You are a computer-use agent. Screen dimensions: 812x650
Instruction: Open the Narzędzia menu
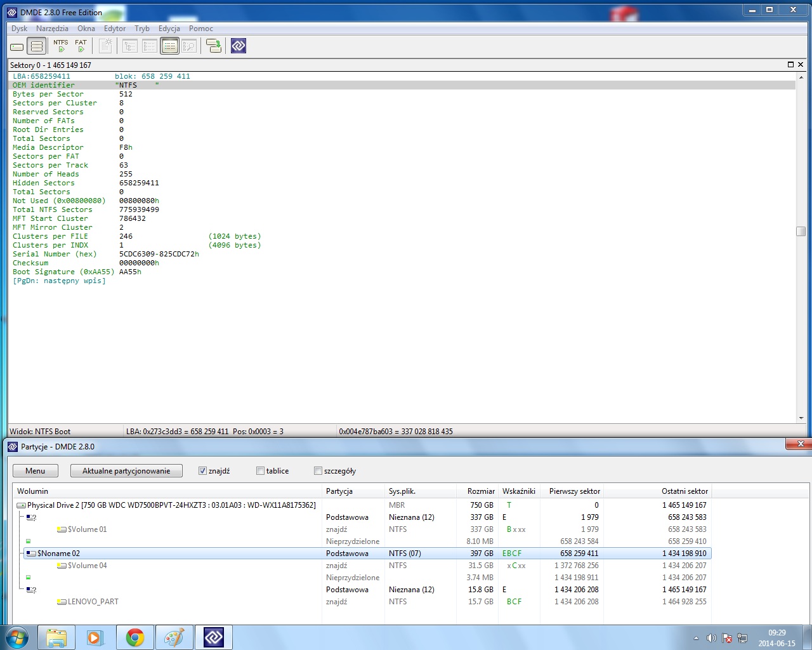(x=53, y=29)
